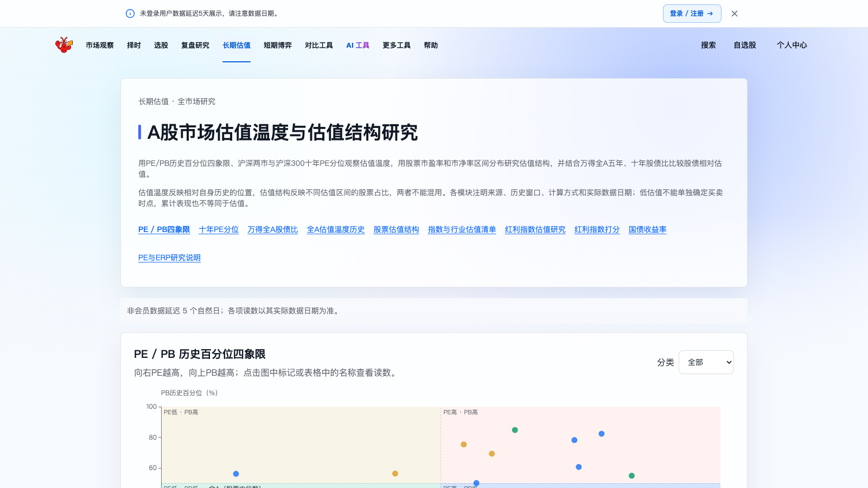Click the green dot near PB 85 in PE高·PB高
The image size is (868, 488).
515,430
